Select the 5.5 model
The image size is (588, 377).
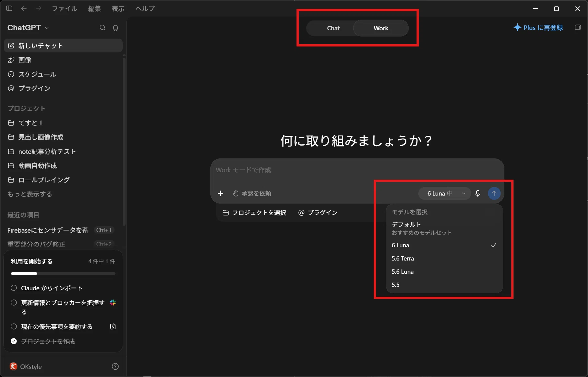click(444, 285)
